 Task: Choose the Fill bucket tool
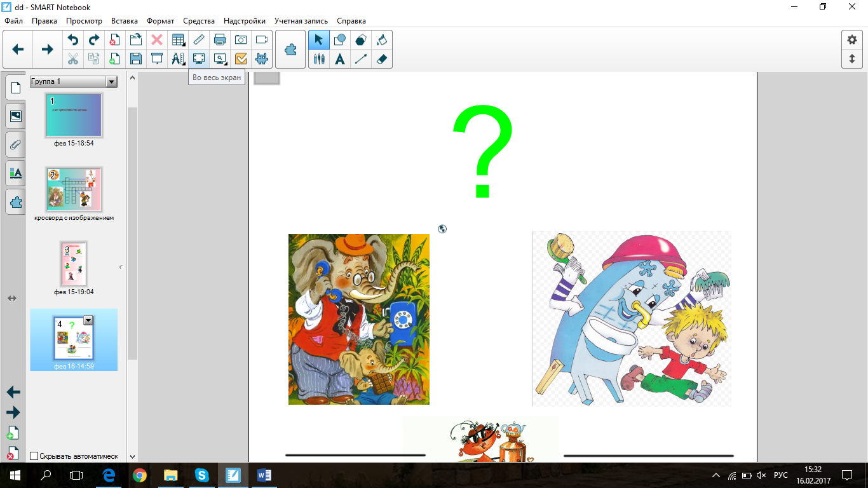point(381,40)
